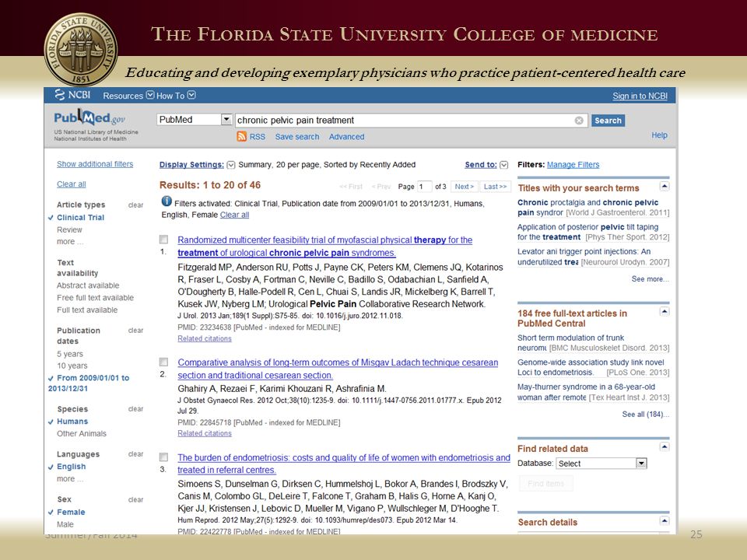Open Related citations for PMID 22845718
Screen dimensions: 747x560
click(205, 433)
